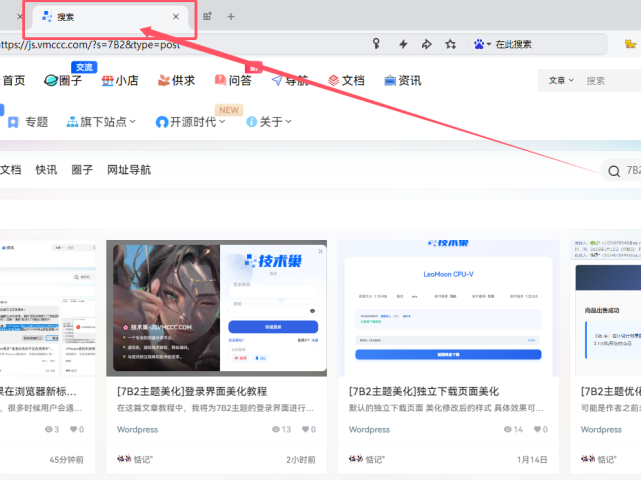Open the 圈子 menu with planet icon
This screenshot has width=641, height=480.
[63, 81]
